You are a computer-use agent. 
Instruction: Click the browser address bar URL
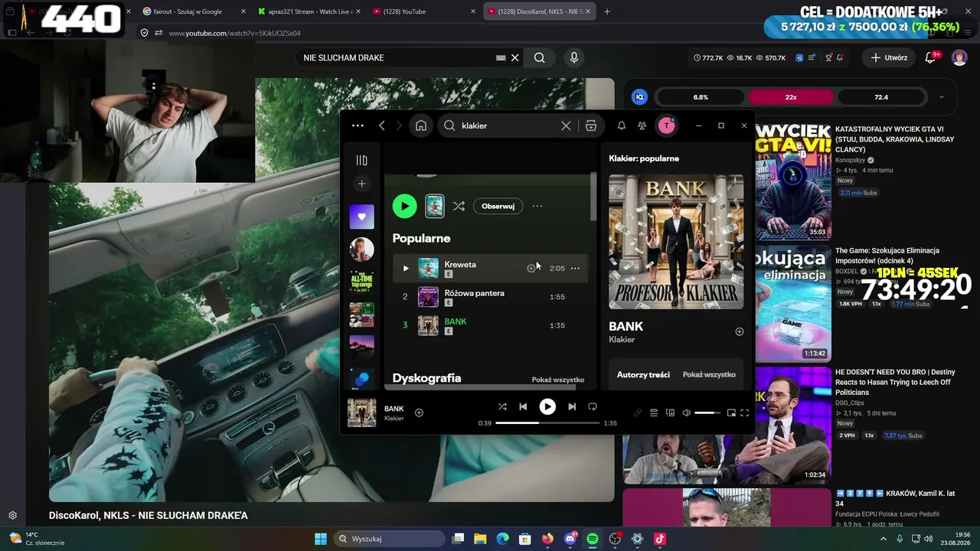(x=234, y=33)
